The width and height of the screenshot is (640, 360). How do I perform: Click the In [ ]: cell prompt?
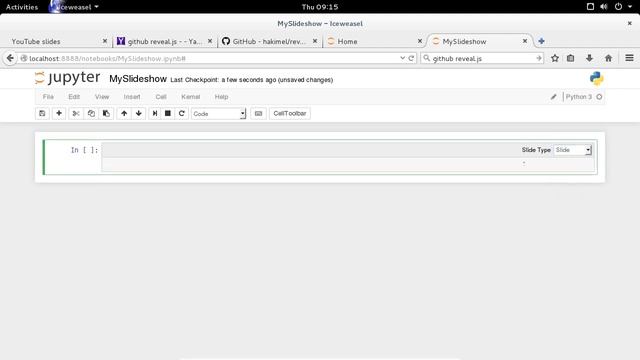point(84,150)
